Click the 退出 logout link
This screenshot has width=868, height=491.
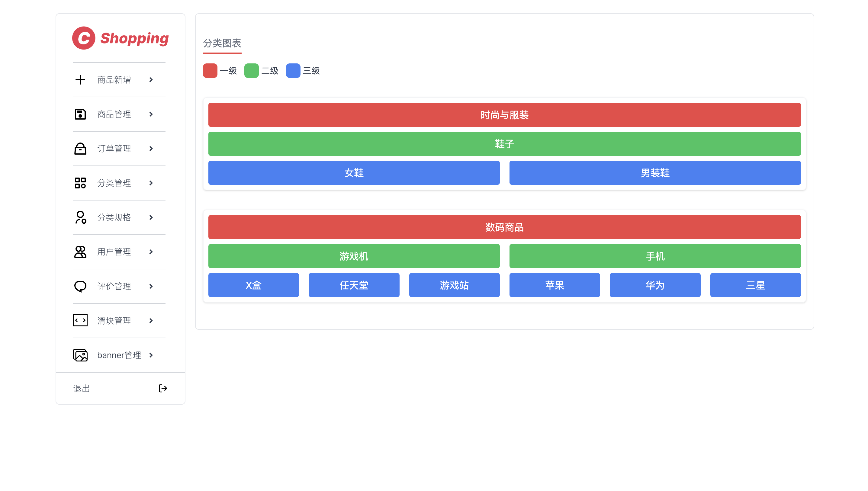[82, 389]
